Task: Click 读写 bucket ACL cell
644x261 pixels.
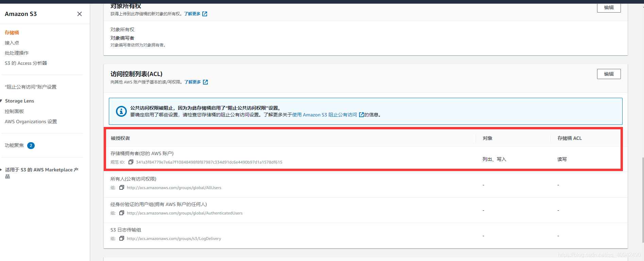Action: (562, 159)
